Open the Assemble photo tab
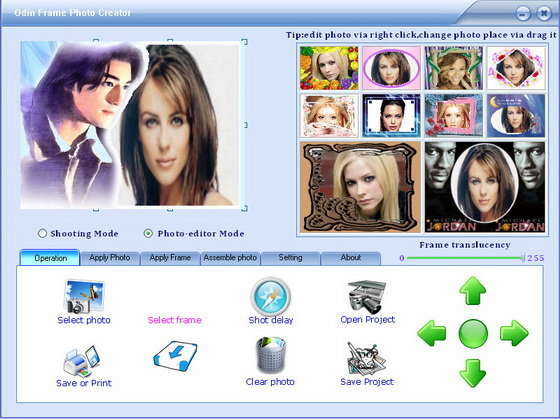This screenshot has height=420, width=560. pos(230,258)
